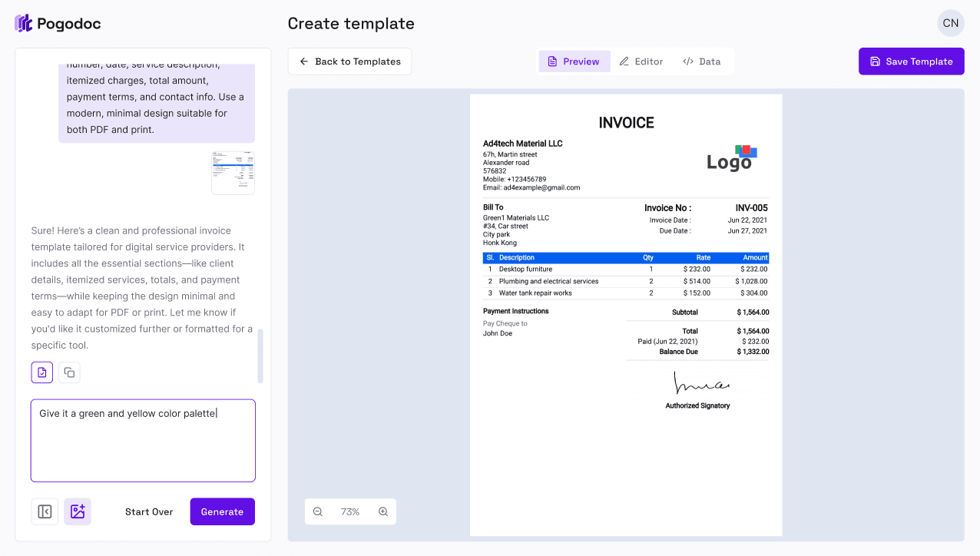Select the document export icon below the chat message
The width and height of the screenshot is (980, 556).
tap(41, 372)
